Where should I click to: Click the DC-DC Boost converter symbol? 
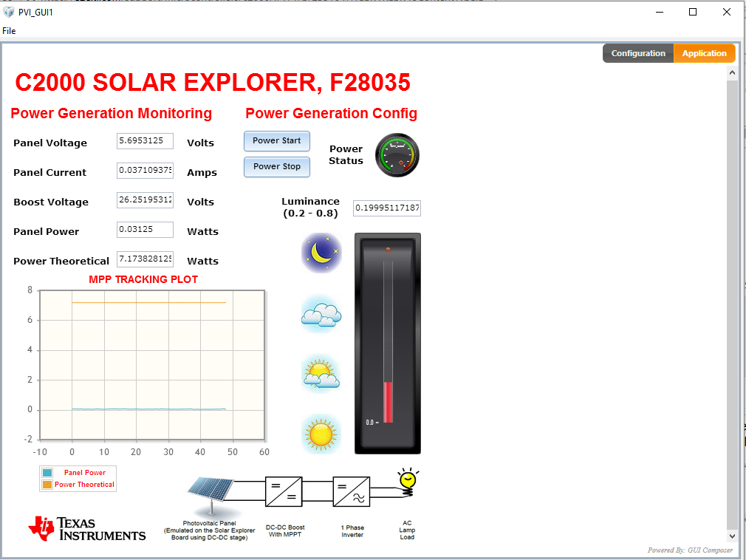coord(284,491)
